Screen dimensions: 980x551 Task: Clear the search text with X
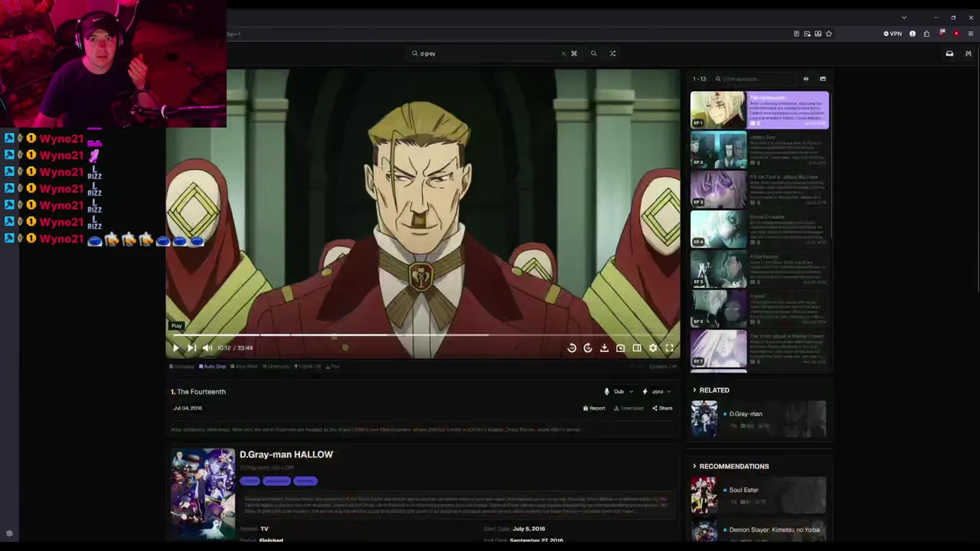[x=563, y=54]
